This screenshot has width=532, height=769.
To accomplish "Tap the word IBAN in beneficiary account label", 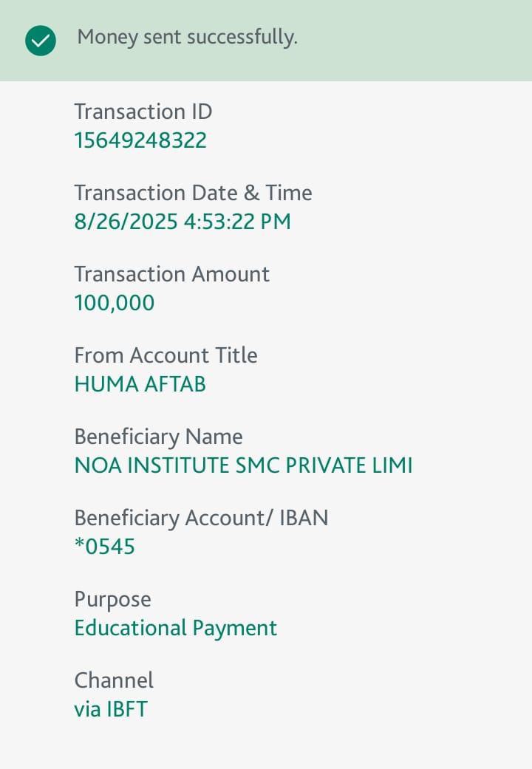I will point(304,518).
